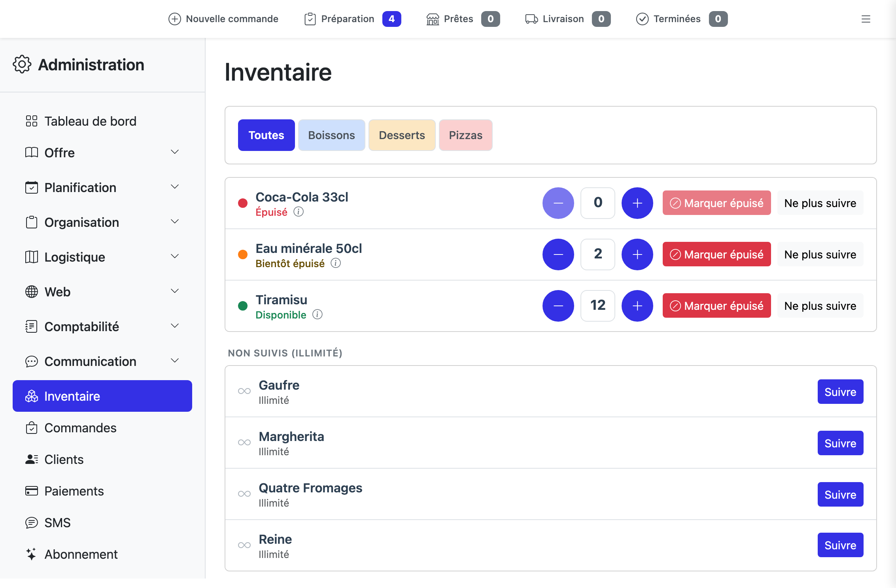The width and height of the screenshot is (896, 588).
Task: Expand the Planification menu chevron
Action: 175,187
